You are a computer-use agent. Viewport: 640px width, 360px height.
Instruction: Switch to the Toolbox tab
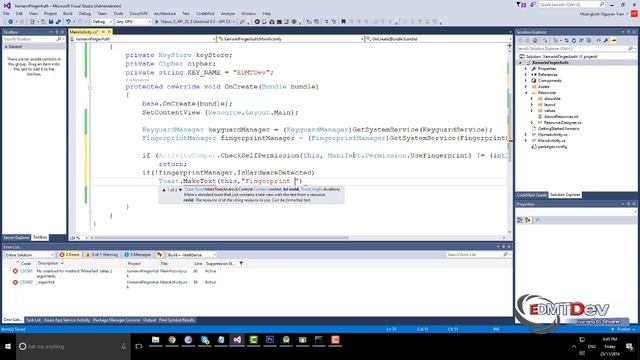[x=40, y=237]
